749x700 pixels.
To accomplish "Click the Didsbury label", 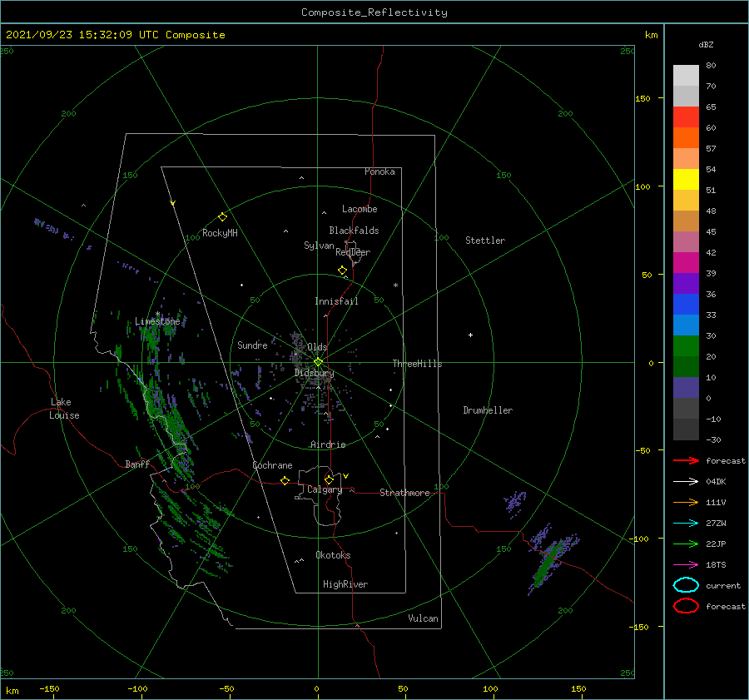I will click(315, 373).
